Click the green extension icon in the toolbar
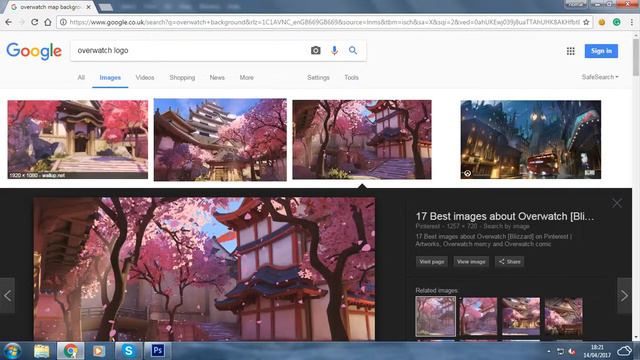Image resolution: width=640 pixels, height=360 pixels. [617, 22]
